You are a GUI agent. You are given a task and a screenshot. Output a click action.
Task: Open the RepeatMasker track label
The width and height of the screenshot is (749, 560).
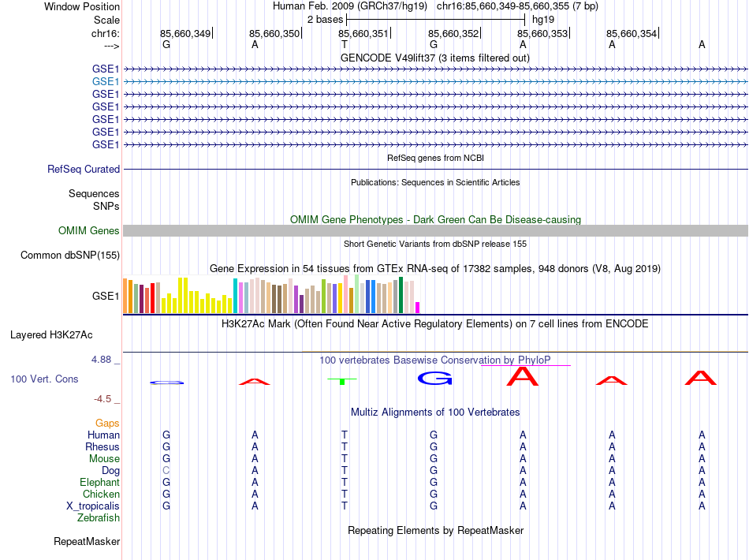click(x=87, y=542)
